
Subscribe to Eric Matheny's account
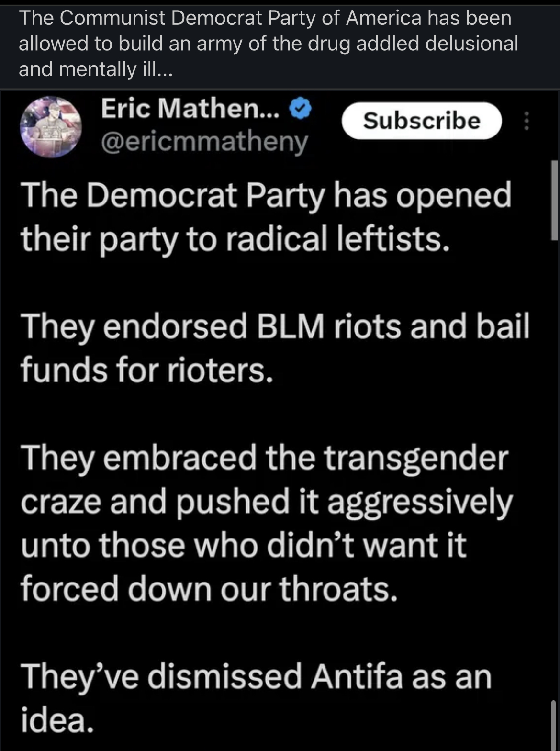coord(422,121)
